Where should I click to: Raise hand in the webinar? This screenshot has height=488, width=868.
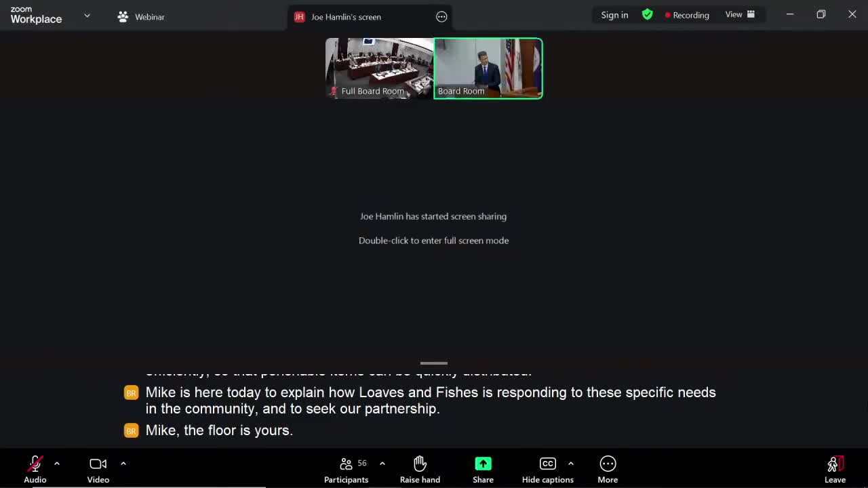420,469
